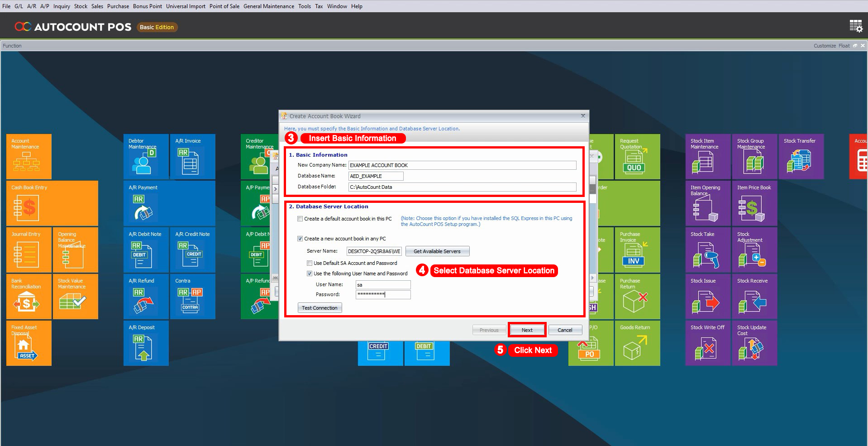Open the Stock Issue tile

point(708,297)
